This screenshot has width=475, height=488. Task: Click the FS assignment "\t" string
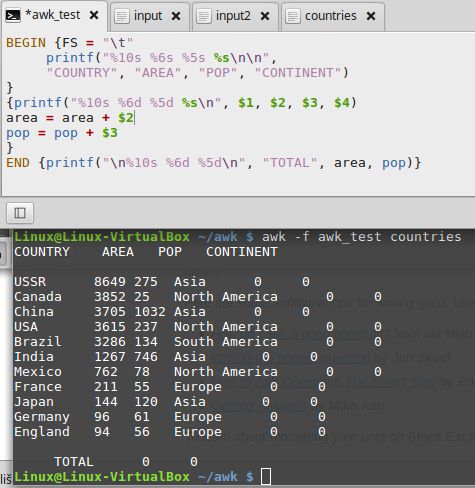click(118, 43)
